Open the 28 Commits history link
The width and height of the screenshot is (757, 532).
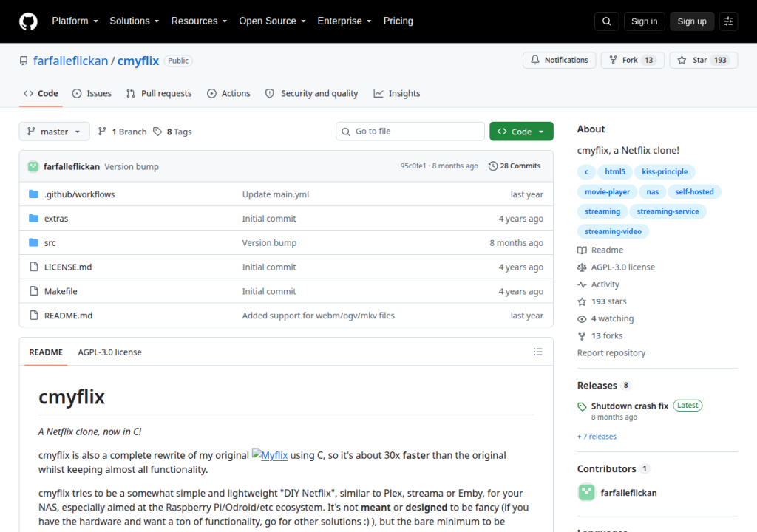click(x=515, y=166)
